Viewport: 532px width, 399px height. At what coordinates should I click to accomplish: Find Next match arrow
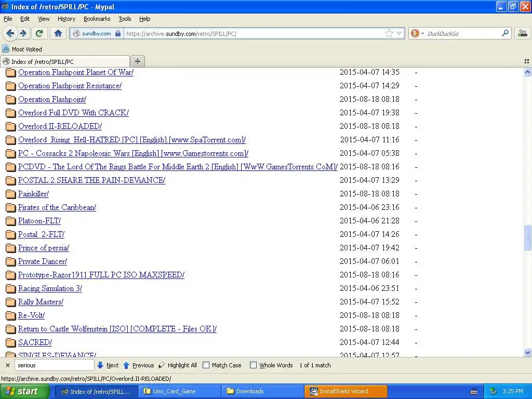108,365
